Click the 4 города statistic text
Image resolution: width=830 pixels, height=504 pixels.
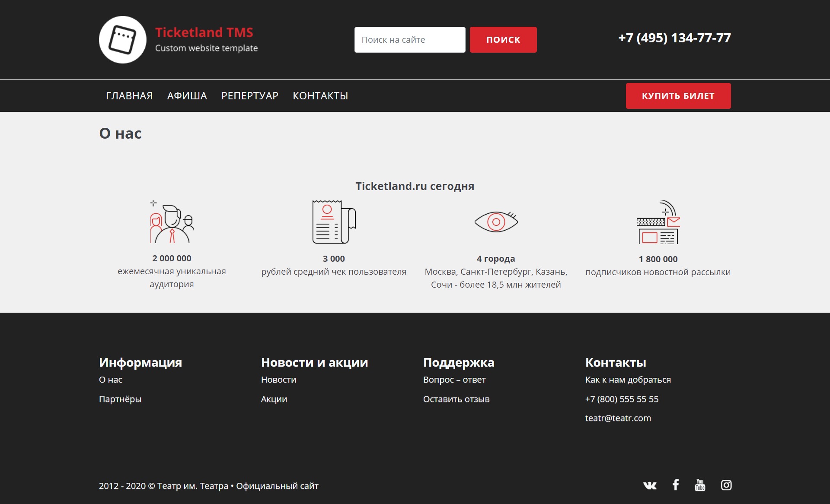click(x=496, y=259)
